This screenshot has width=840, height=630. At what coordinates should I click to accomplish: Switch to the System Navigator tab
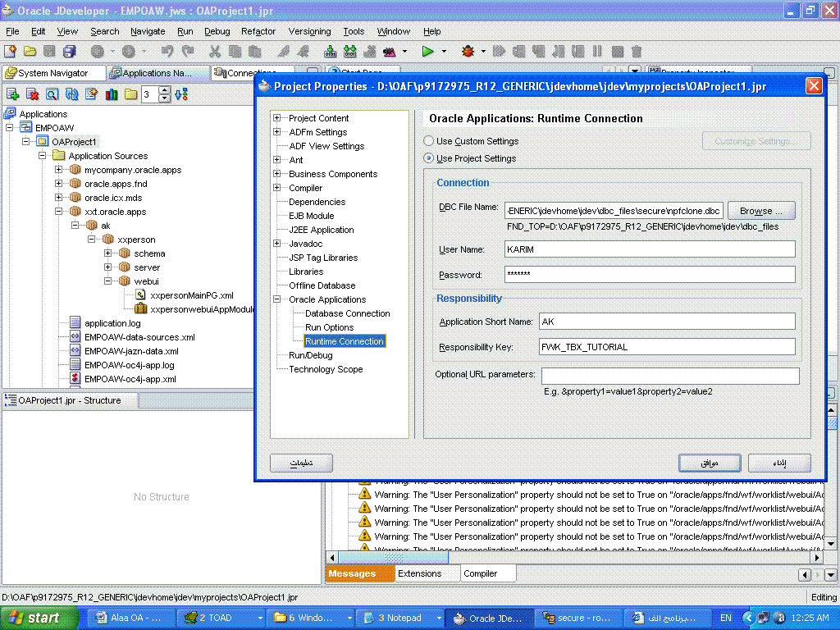(53, 73)
